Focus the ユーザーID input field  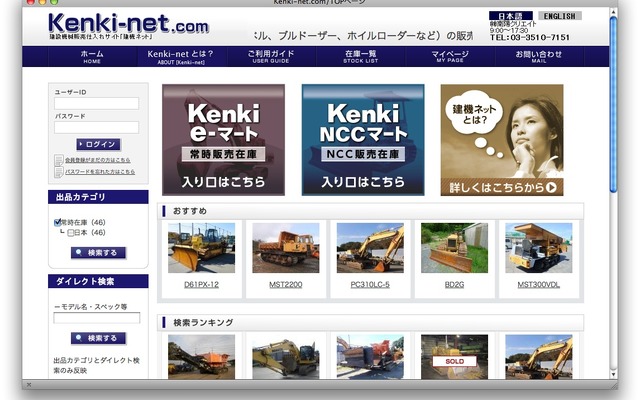coord(96,103)
